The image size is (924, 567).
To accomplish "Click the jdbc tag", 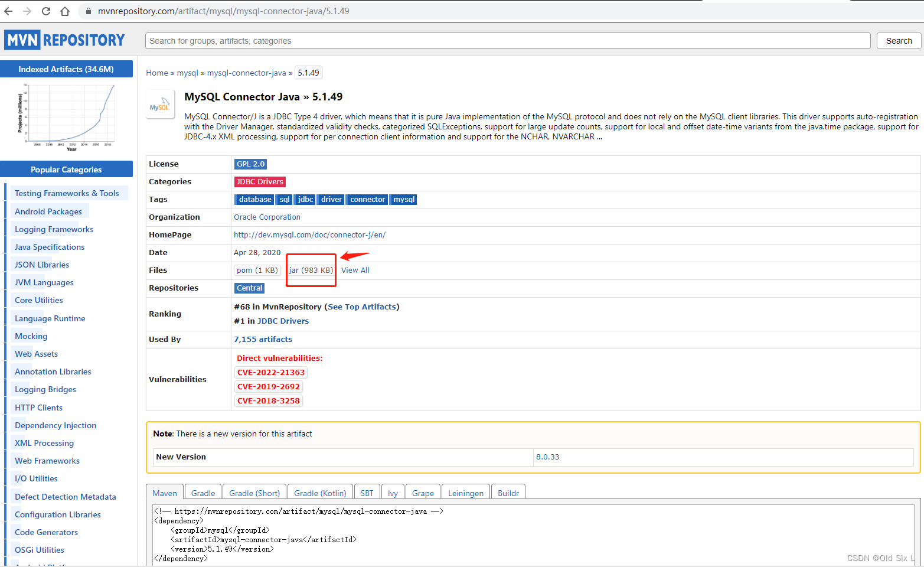I will 305,200.
